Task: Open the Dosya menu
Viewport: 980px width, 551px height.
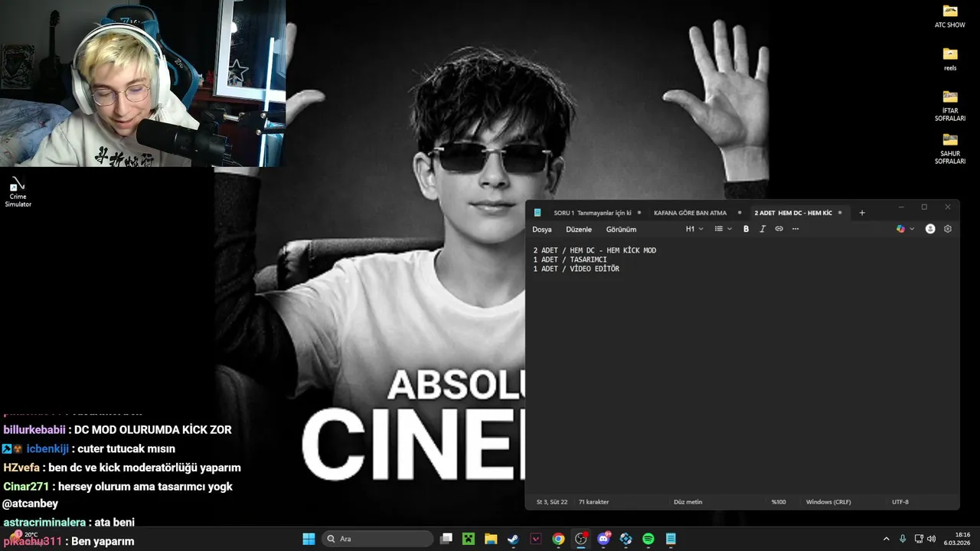Action: tap(542, 230)
